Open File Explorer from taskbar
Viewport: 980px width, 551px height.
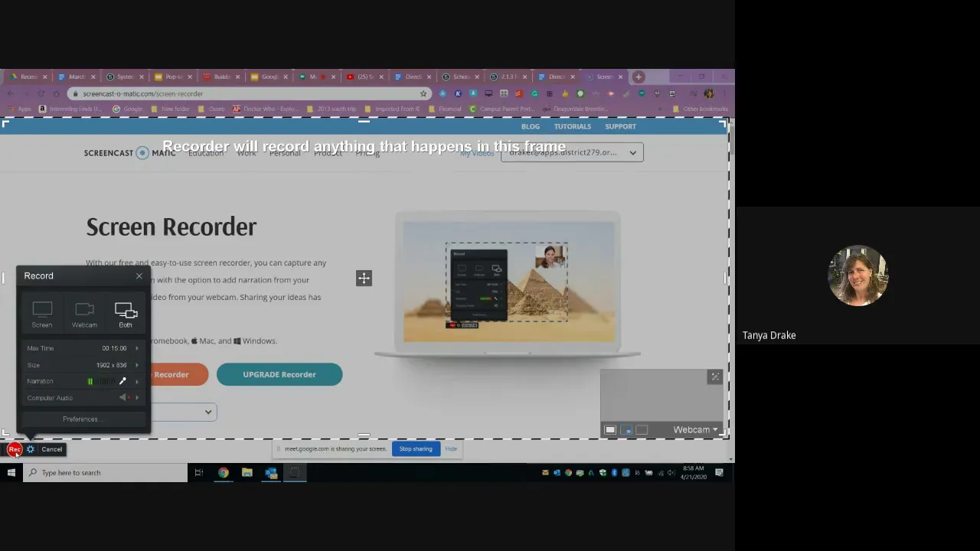[247, 473]
